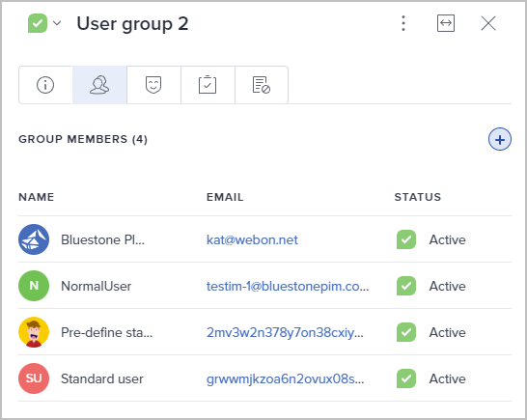This screenshot has width=527, height=420.
Task: Select the Pre-define sta... member name
Action: (106, 332)
